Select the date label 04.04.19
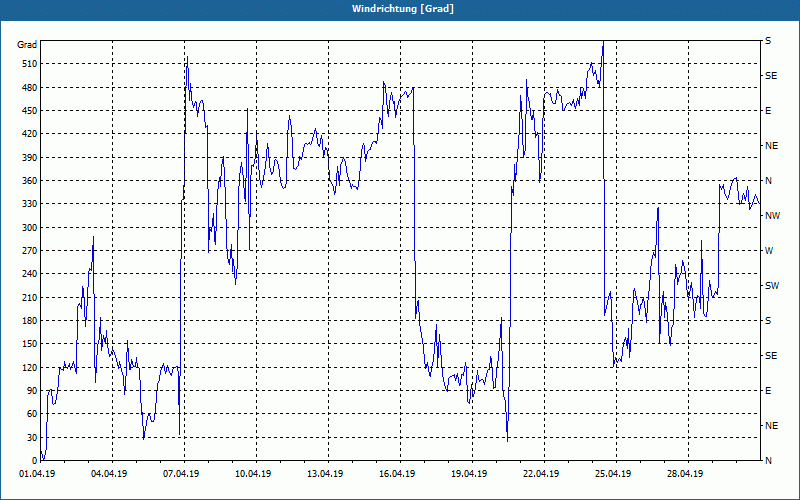800x500 pixels. pos(109,474)
